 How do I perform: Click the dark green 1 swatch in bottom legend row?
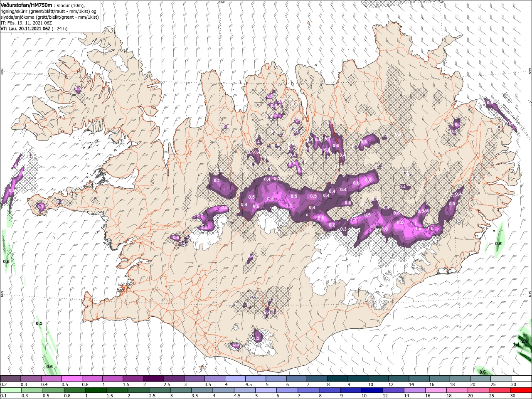[96, 390]
